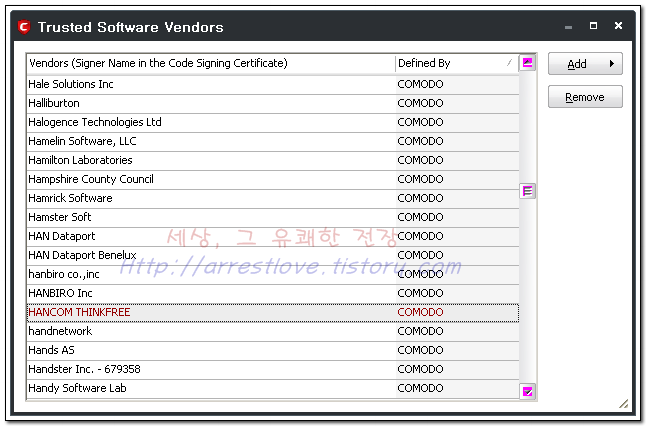The height and width of the screenshot is (426, 646).
Task: Select HAN Dataport Benelux row
Action: (x=273, y=255)
